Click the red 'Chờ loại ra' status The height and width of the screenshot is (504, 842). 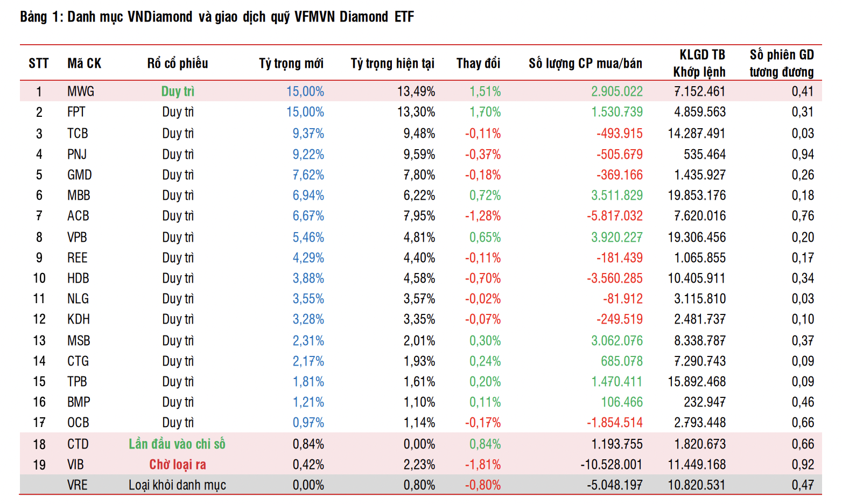[178, 465]
